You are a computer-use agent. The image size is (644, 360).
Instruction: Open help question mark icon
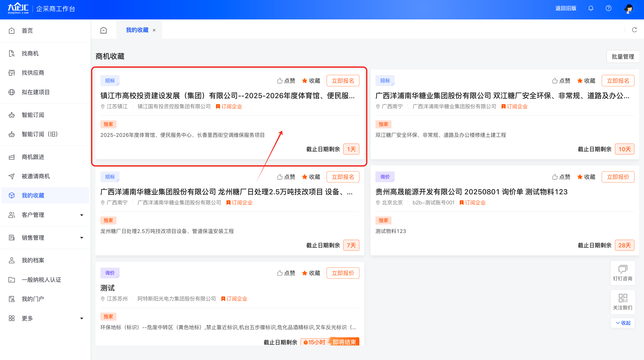[608, 8]
